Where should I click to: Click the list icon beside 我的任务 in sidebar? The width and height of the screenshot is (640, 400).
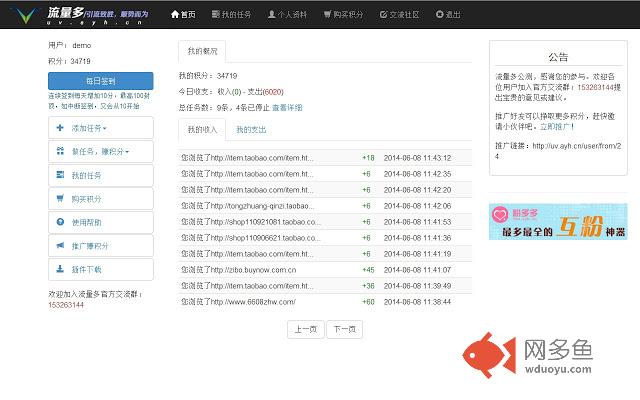(60, 175)
